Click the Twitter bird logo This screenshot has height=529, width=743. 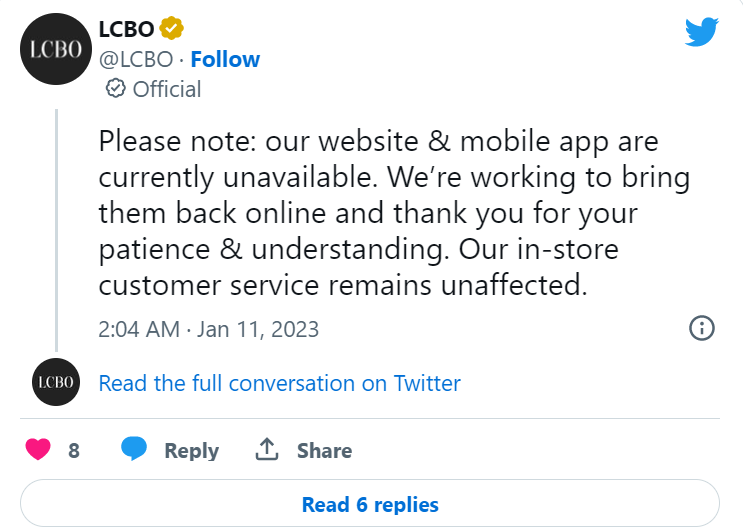[x=702, y=32]
